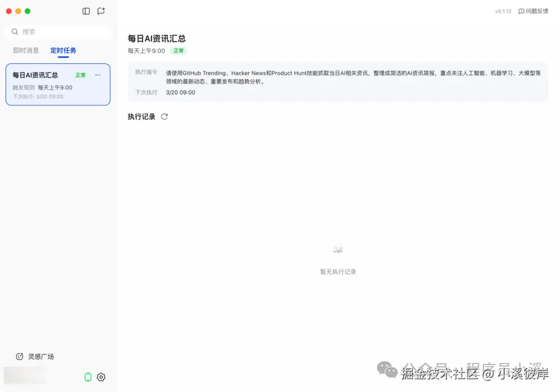
Task: Open 灵感广场 from the sidebar
Action: click(x=35, y=356)
